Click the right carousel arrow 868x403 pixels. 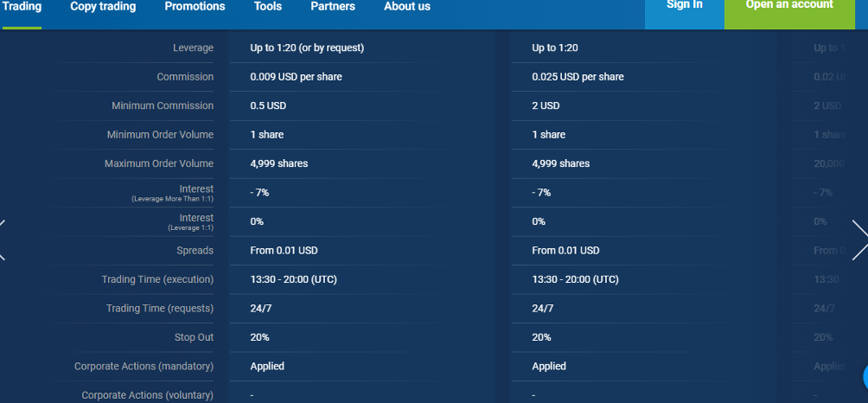click(858, 240)
